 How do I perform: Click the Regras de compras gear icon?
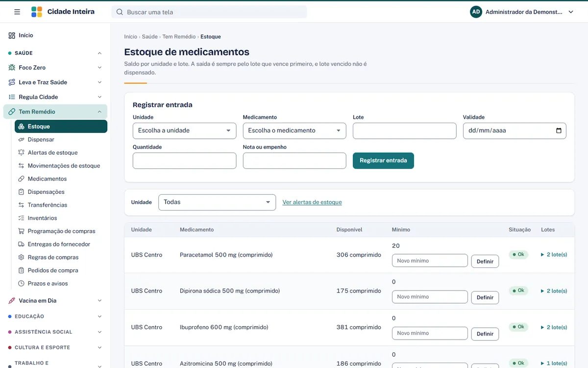pos(21,258)
